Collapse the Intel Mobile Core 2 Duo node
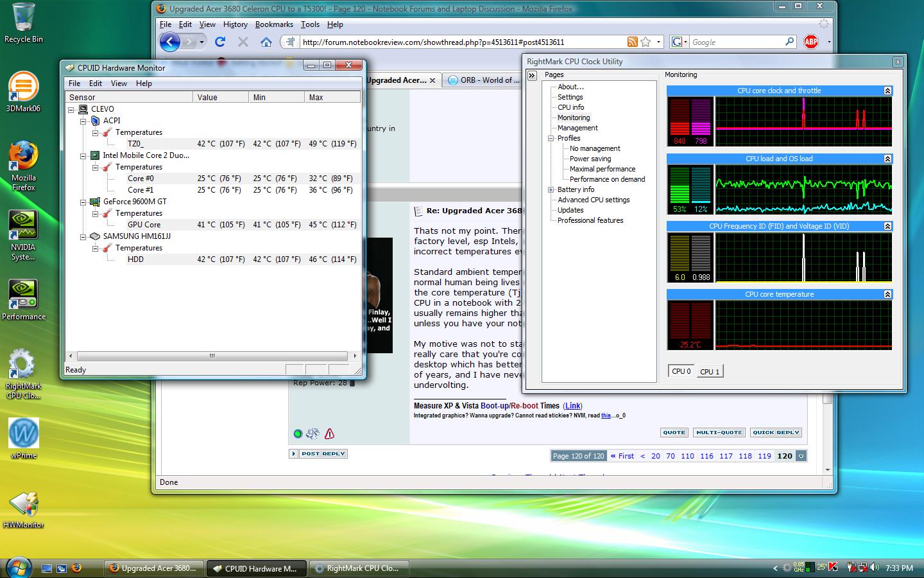924x578 pixels. click(83, 155)
